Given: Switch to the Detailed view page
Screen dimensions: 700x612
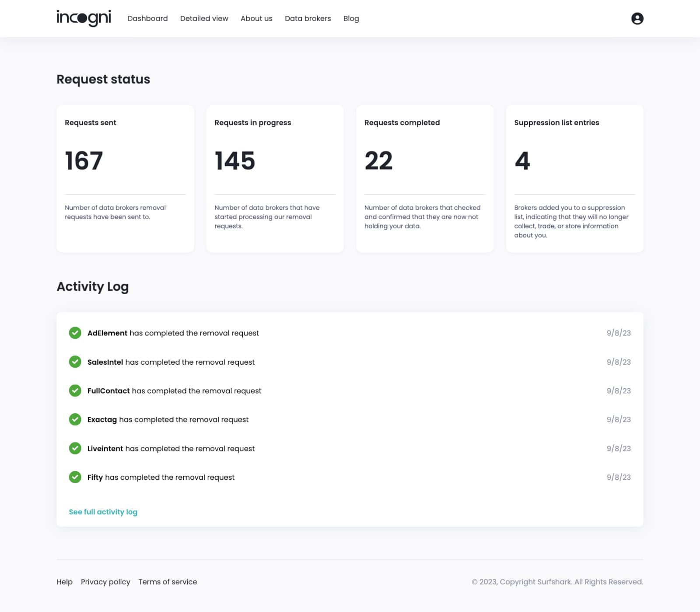Looking at the screenshot, I should click(204, 18).
